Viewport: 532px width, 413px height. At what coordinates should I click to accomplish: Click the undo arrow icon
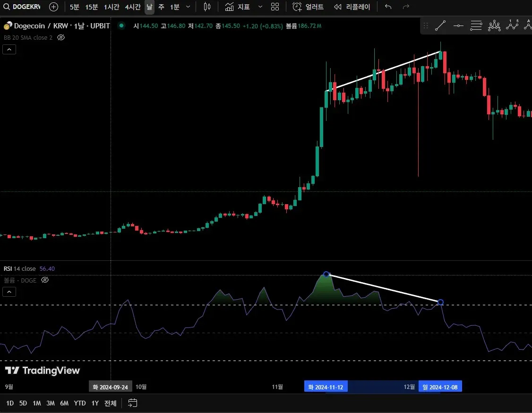click(x=388, y=7)
